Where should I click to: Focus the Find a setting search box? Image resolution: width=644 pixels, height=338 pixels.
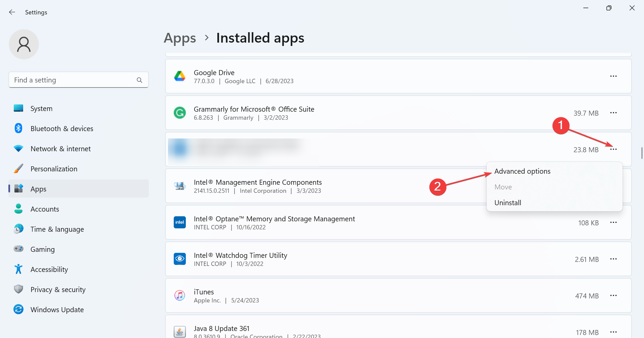[x=78, y=80]
